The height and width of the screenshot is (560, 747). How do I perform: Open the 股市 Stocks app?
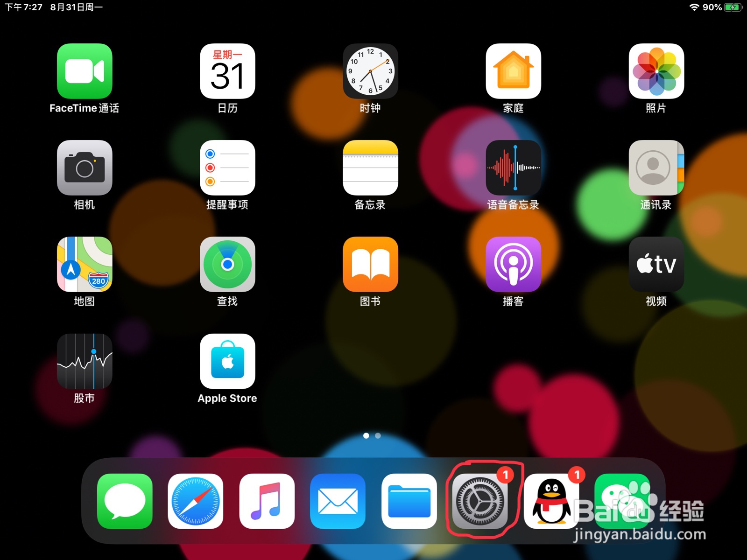coord(85,361)
